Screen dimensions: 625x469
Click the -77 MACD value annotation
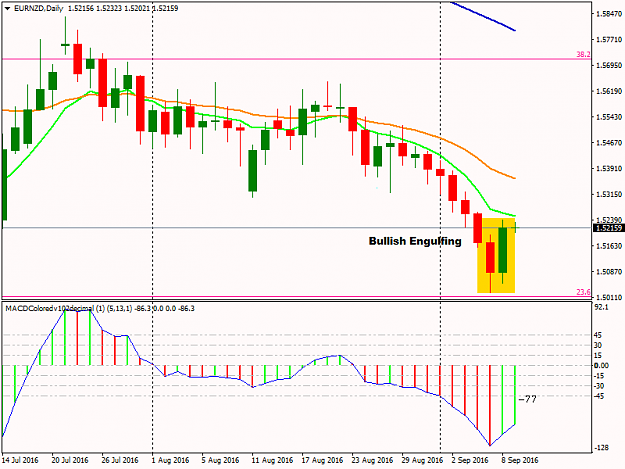point(528,399)
